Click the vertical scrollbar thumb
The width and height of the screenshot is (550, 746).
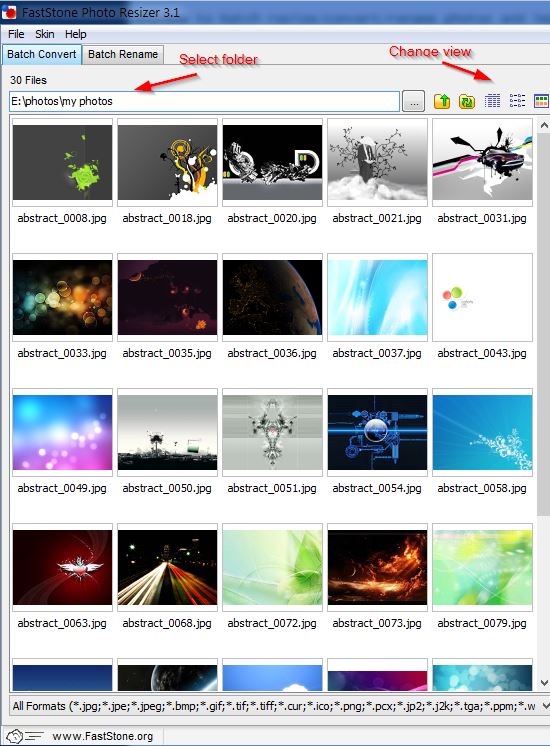[544, 324]
